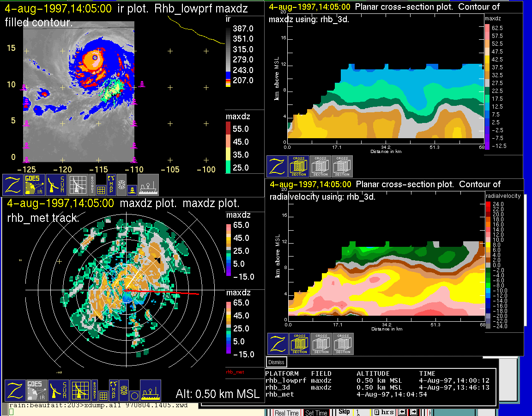Viewport: 532px width, 416px height.
Task: Click the Set Time button
Action: tap(316, 413)
